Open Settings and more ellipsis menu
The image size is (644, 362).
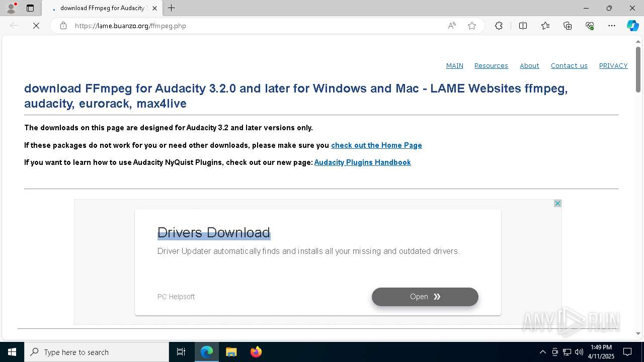612,26
